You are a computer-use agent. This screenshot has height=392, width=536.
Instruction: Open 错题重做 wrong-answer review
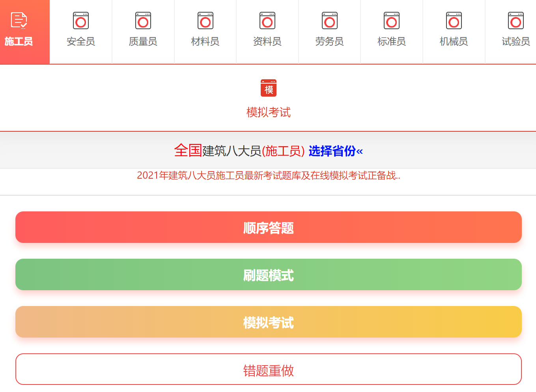(x=269, y=369)
